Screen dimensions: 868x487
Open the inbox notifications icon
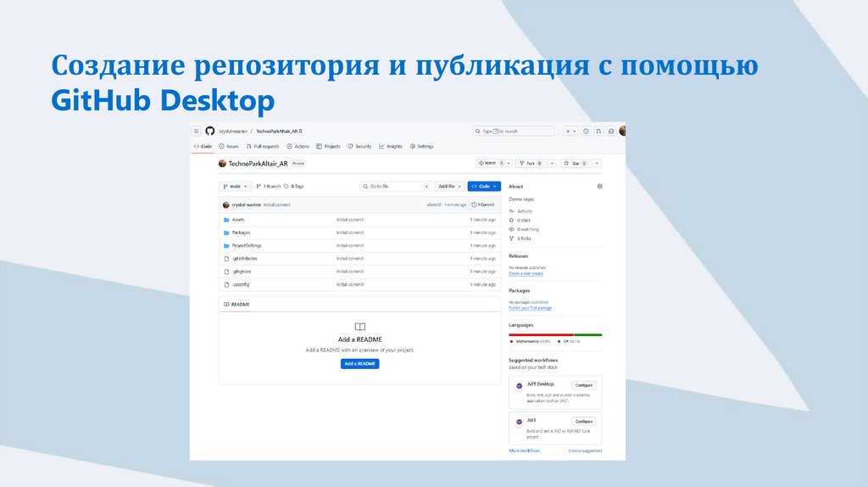[x=611, y=132]
